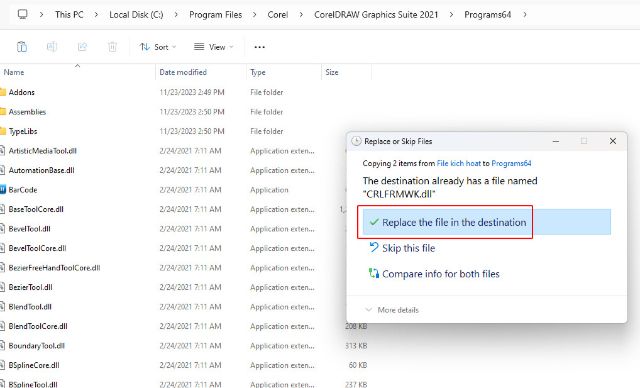Navigate to CorelDRAW Graphics Suite 2021 breadcrumb
640x388 pixels.
tap(376, 15)
